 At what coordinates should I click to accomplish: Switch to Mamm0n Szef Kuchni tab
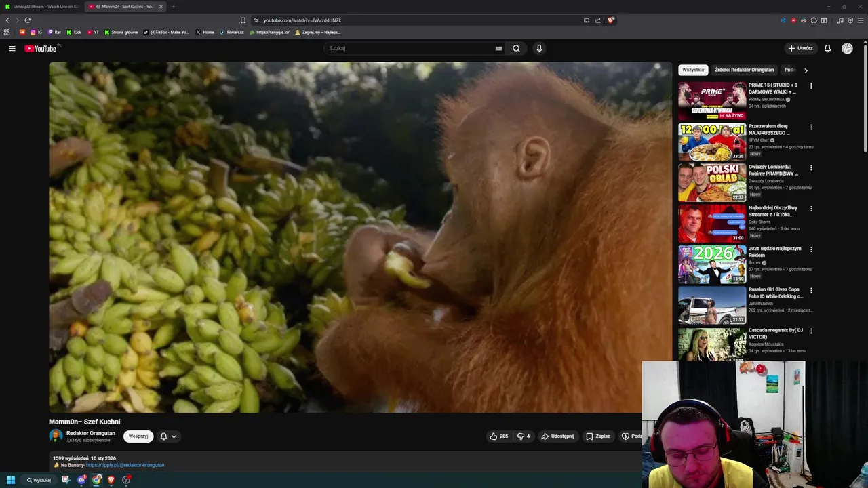(126, 7)
